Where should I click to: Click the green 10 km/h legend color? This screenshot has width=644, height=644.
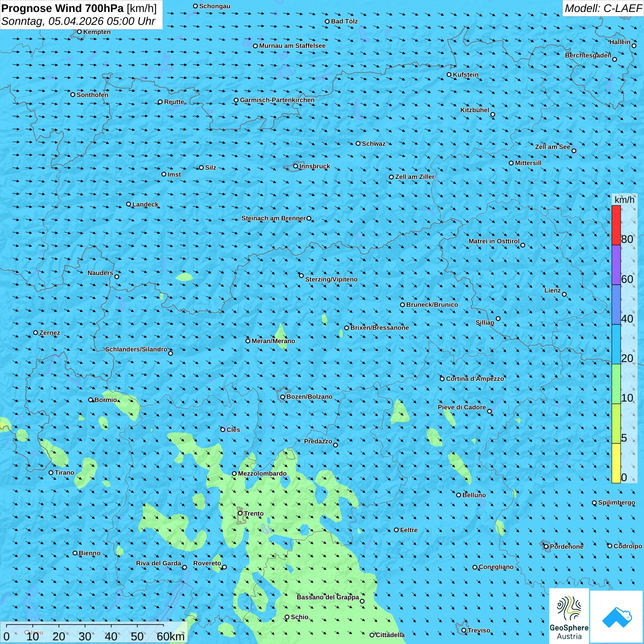pos(616,384)
